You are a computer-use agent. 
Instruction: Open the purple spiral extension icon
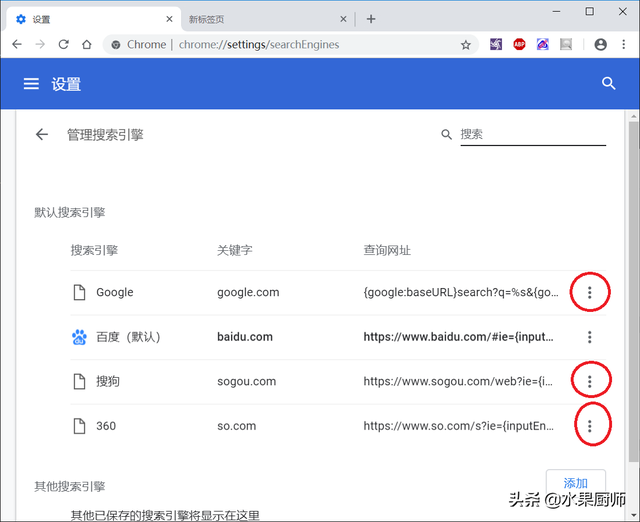tap(496, 44)
